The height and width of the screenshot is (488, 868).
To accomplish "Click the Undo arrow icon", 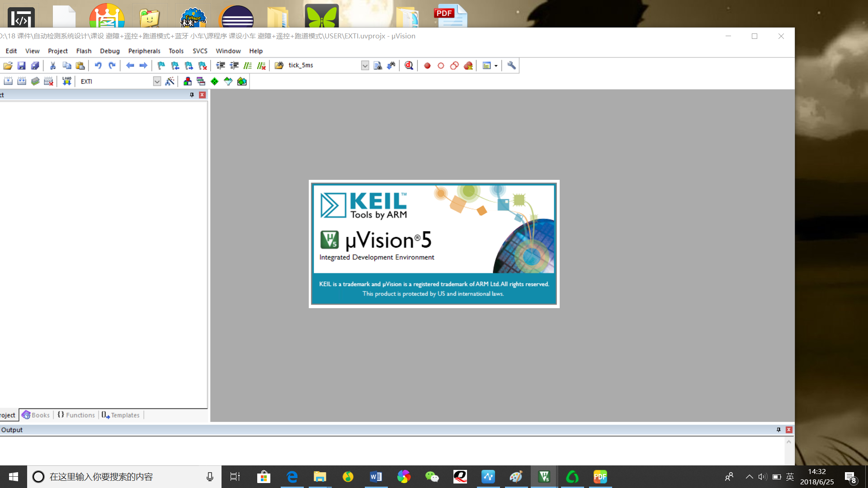I will coord(98,66).
